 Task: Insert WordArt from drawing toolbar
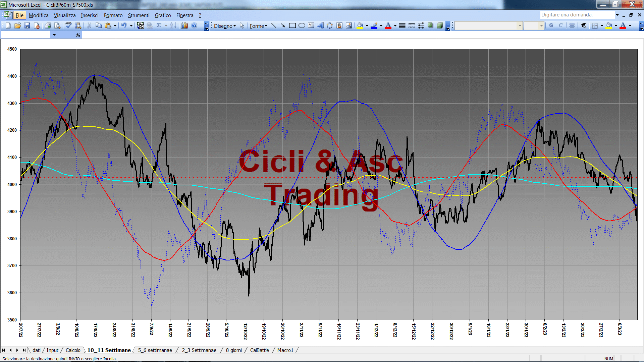(x=321, y=25)
